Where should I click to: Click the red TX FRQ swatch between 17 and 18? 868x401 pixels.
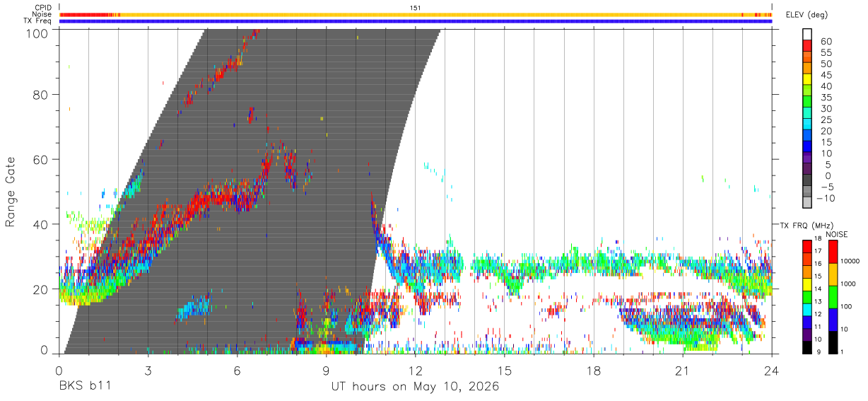[x=807, y=246]
